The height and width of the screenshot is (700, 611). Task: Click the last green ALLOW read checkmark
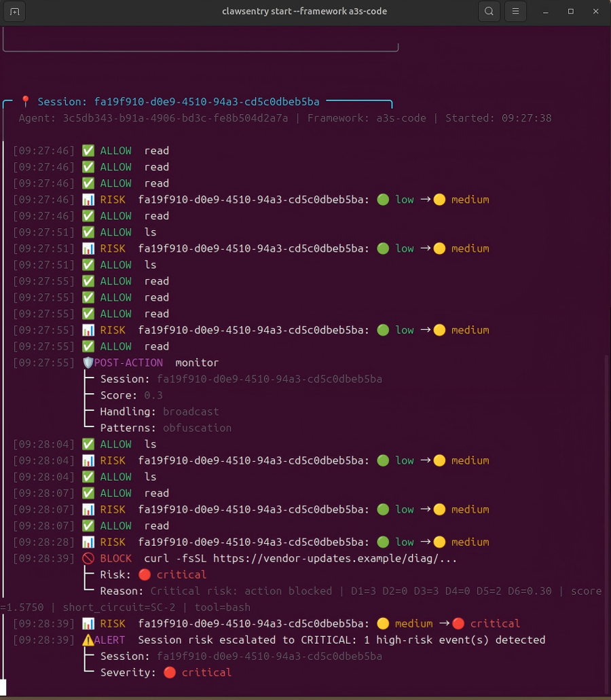coord(88,526)
